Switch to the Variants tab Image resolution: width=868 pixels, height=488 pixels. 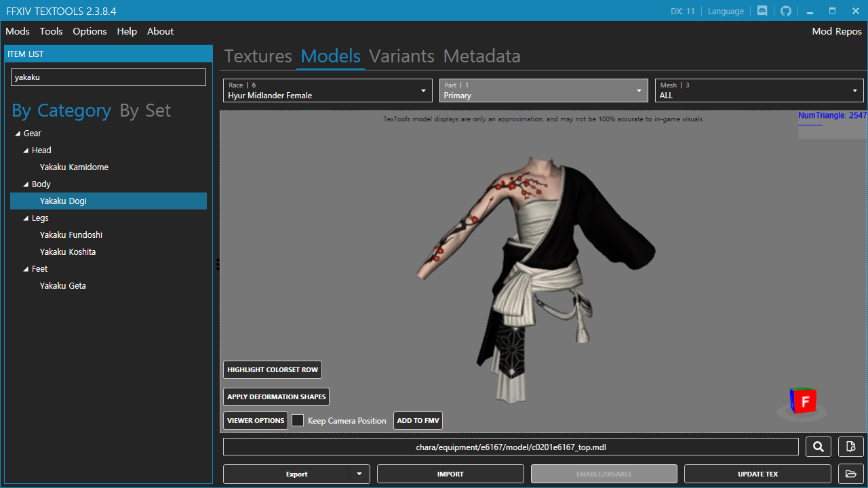pos(401,56)
